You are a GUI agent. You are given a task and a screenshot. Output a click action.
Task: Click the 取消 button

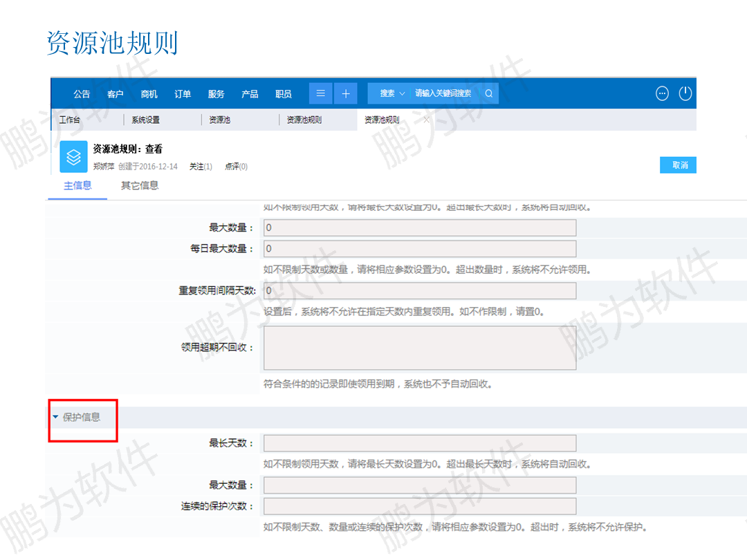678,165
